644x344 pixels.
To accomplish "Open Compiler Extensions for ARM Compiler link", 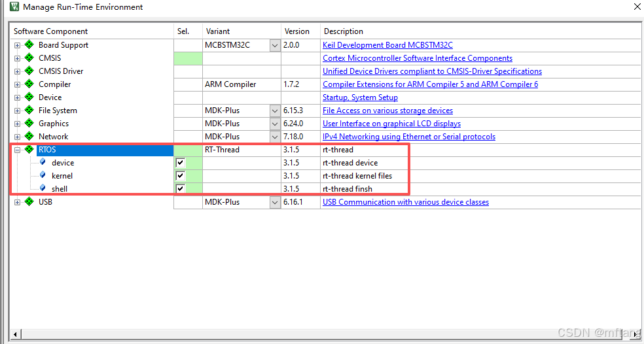I will pyautogui.click(x=430, y=84).
